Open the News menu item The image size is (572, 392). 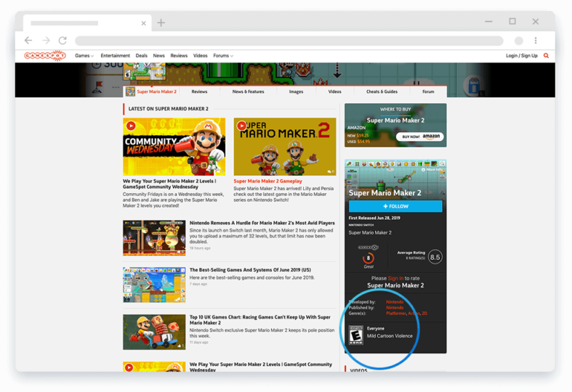(x=158, y=56)
